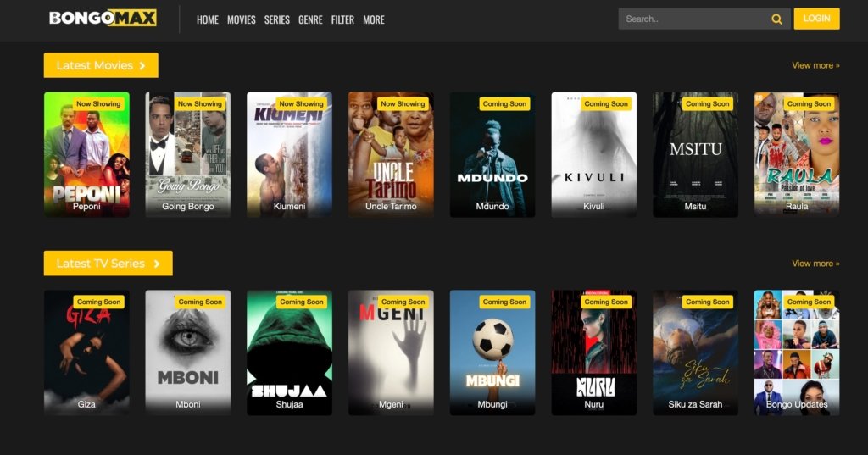Click the Now Showing badge on Kiumeni
The width and height of the screenshot is (868, 455).
(x=301, y=103)
